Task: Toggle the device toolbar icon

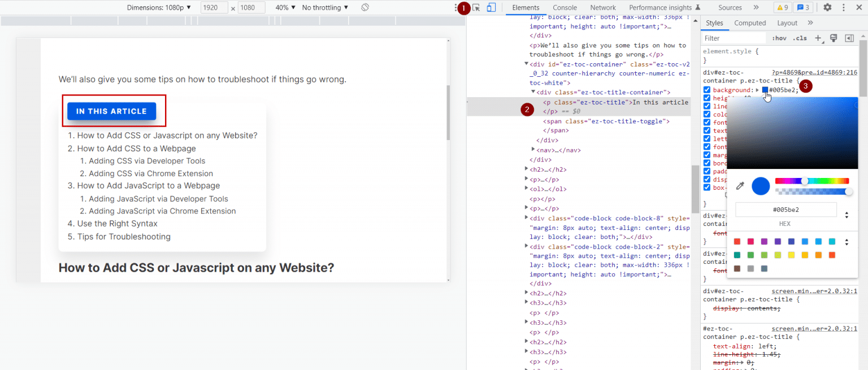Action: (491, 7)
